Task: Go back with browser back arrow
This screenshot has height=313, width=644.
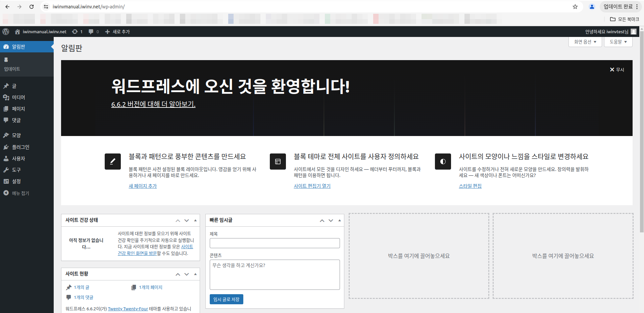Action: coord(7,7)
